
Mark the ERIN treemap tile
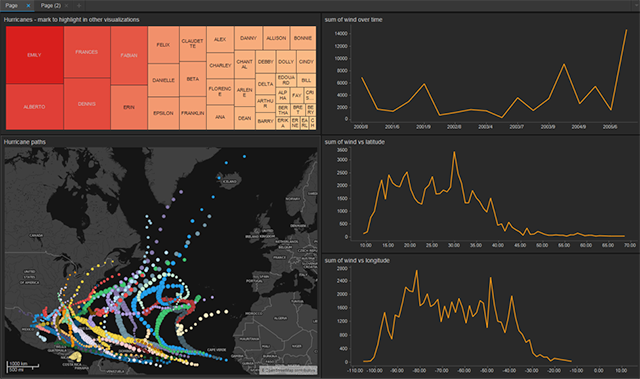[x=129, y=107]
